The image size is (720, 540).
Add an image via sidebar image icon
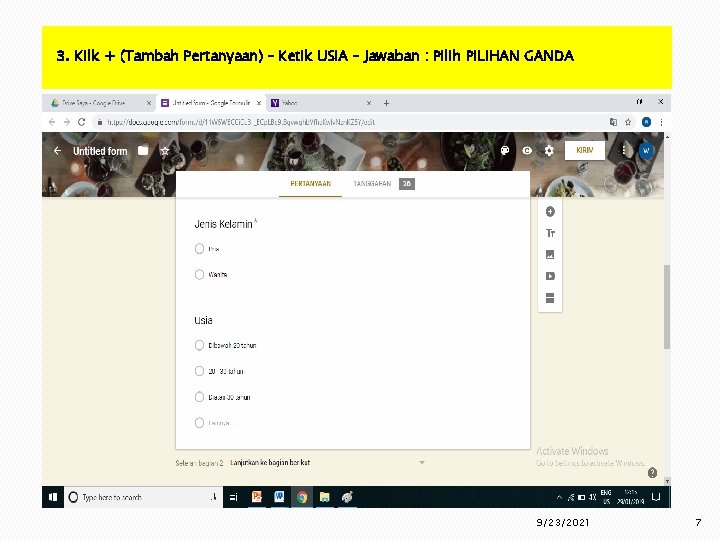tap(550, 254)
